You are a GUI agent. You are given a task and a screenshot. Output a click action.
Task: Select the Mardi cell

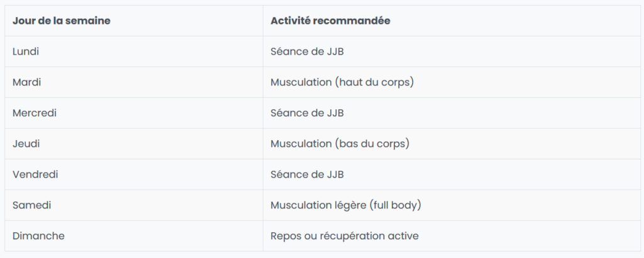(x=134, y=82)
